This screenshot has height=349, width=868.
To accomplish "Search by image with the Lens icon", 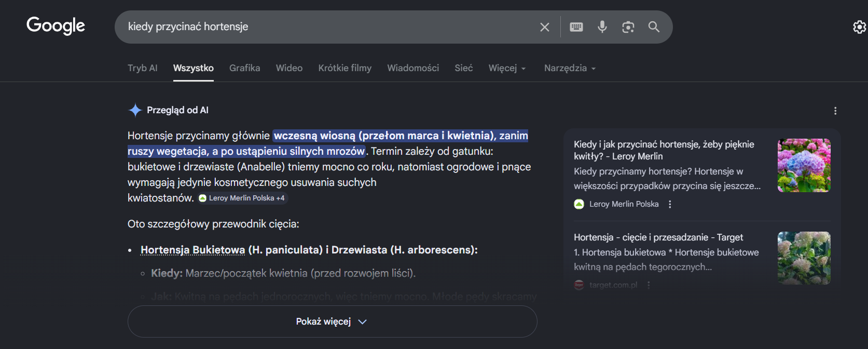I will click(628, 27).
